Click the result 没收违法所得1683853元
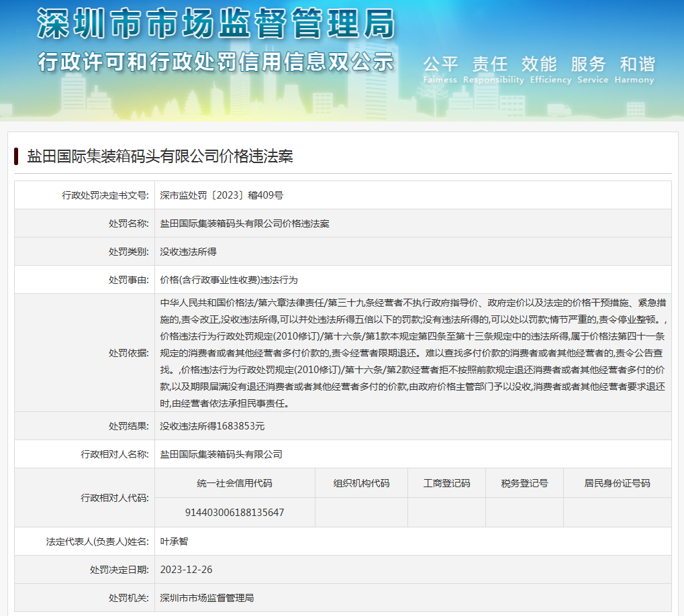This screenshot has width=684, height=616. [x=212, y=426]
